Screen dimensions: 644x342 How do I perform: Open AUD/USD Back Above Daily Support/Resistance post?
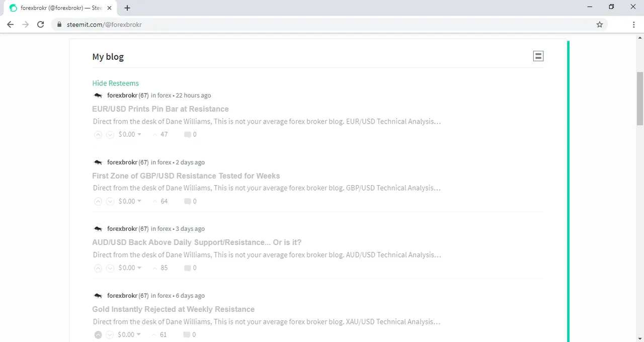[197, 242]
